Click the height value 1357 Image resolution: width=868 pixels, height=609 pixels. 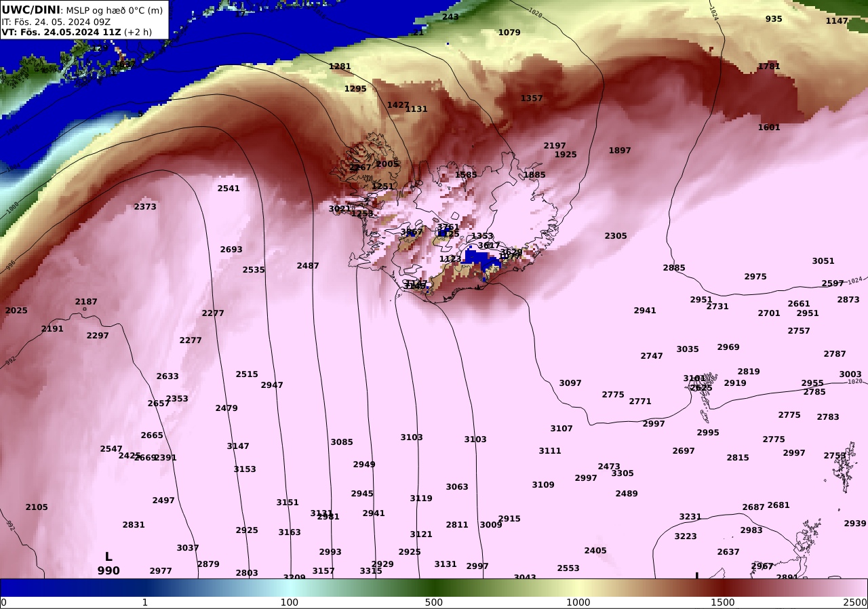532,98
